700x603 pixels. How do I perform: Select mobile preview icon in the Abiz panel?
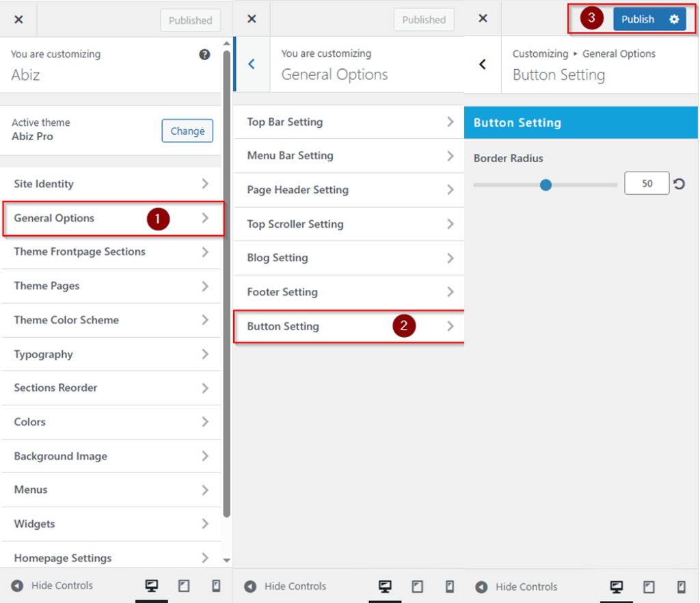click(216, 586)
